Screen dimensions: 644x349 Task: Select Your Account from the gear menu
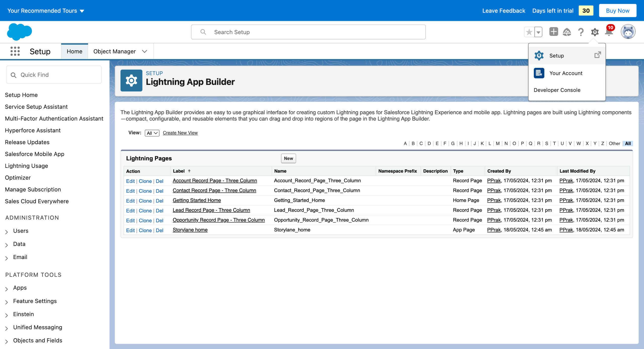pos(567,73)
